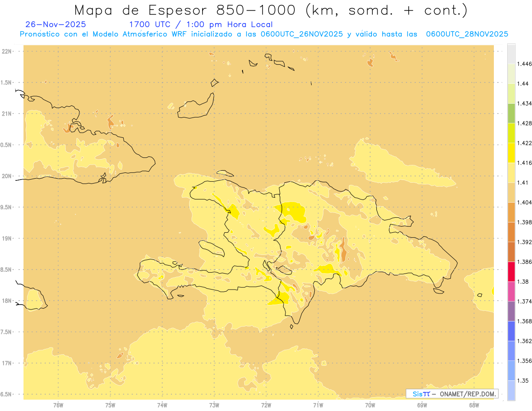Screen dimensions: 532x411
Task: Select the pale yellow band between 1.41 and 1.416
Action: (x=511, y=172)
